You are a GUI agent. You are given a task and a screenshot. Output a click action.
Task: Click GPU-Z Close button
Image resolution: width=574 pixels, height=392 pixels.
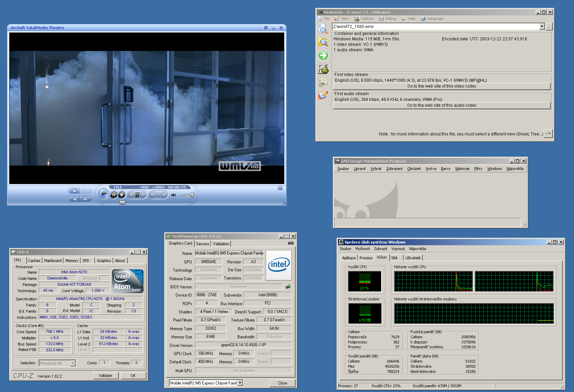point(283,383)
